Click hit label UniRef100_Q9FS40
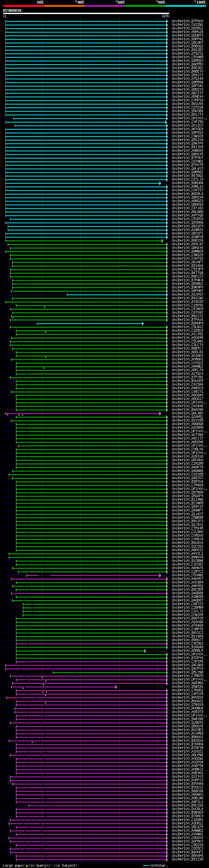The width and height of the screenshot is (209, 868). click(187, 86)
